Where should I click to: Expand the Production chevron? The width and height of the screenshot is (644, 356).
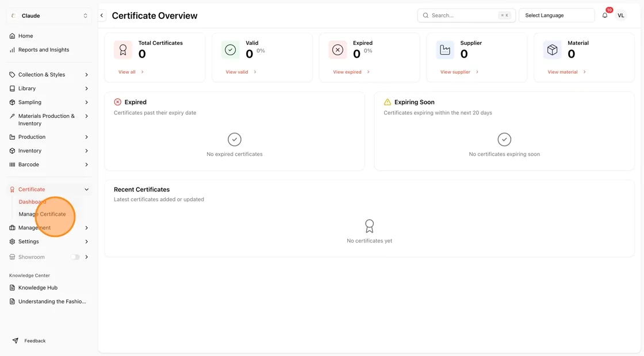click(87, 137)
